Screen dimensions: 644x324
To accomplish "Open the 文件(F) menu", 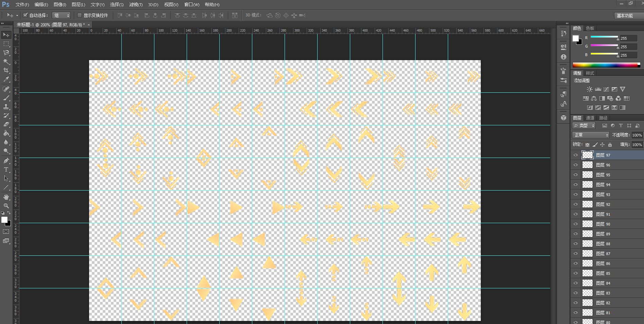I will 22,4.
